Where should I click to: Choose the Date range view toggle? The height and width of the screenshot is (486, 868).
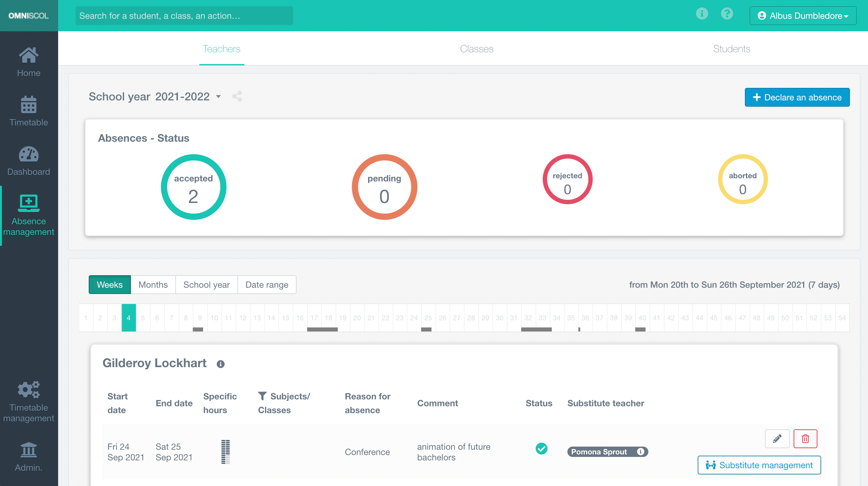pyautogui.click(x=267, y=285)
